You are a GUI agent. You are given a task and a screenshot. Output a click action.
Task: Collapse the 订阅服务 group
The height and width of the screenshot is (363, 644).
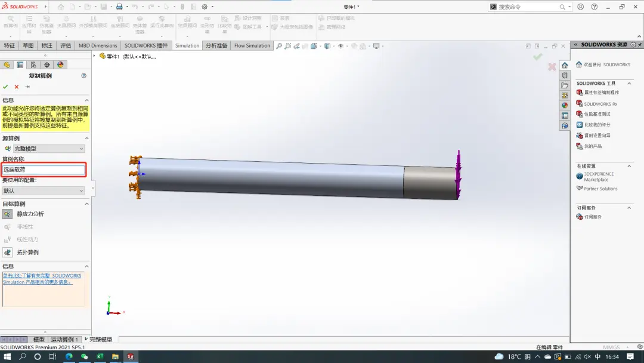tap(629, 208)
